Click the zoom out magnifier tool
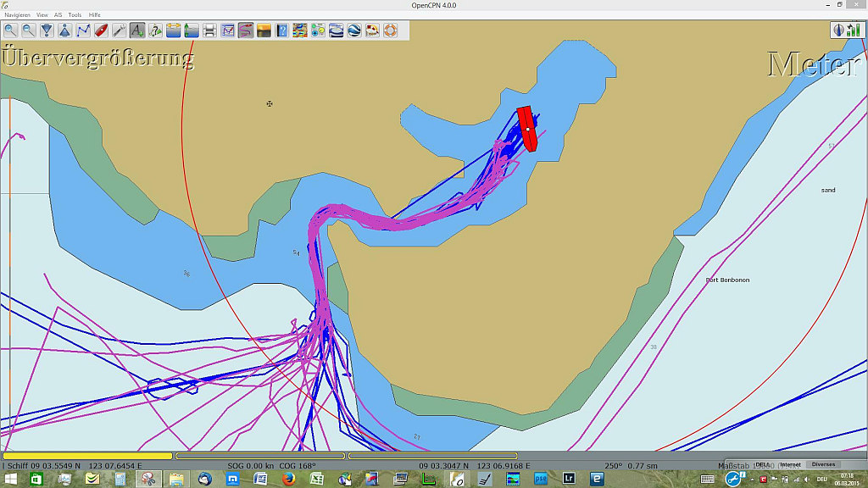This screenshot has height=488, width=868. 28,30
